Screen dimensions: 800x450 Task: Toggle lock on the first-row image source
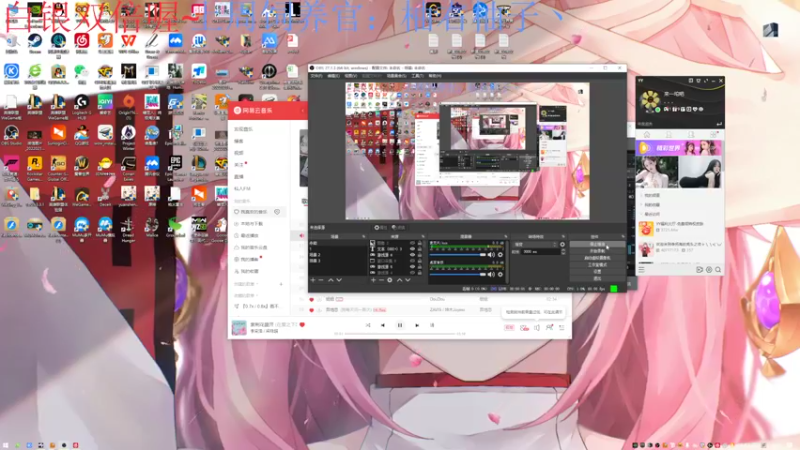(419, 243)
